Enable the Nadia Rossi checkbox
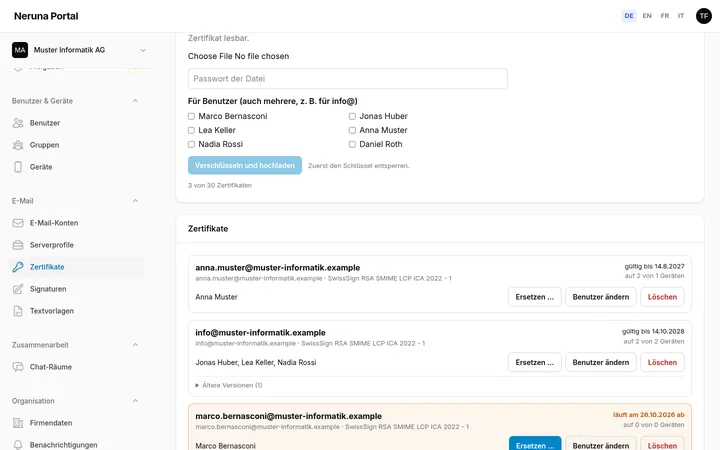 191,144
